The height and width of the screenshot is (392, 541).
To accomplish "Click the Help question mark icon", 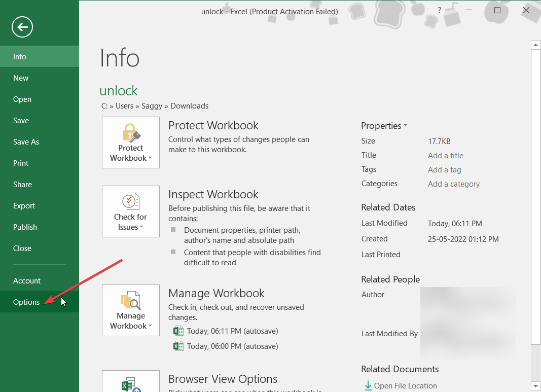I will tap(439, 10).
